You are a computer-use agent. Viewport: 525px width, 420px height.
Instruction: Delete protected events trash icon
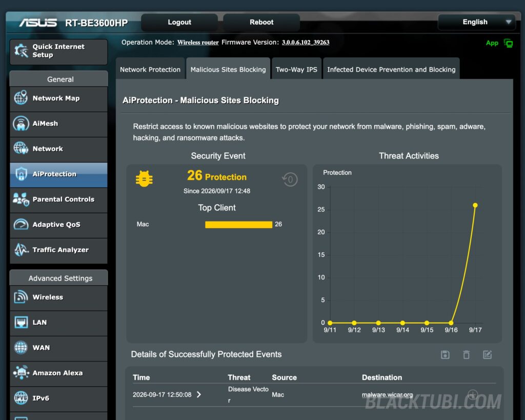click(x=466, y=355)
